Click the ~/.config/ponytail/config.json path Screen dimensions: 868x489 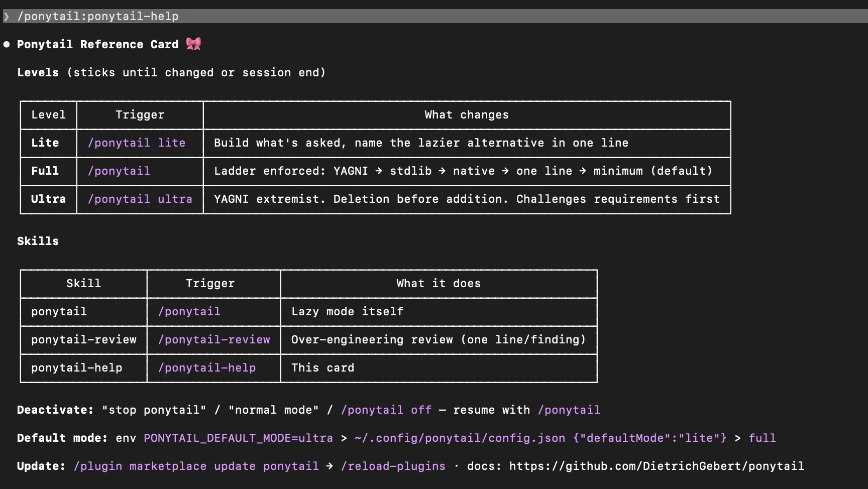pos(460,438)
